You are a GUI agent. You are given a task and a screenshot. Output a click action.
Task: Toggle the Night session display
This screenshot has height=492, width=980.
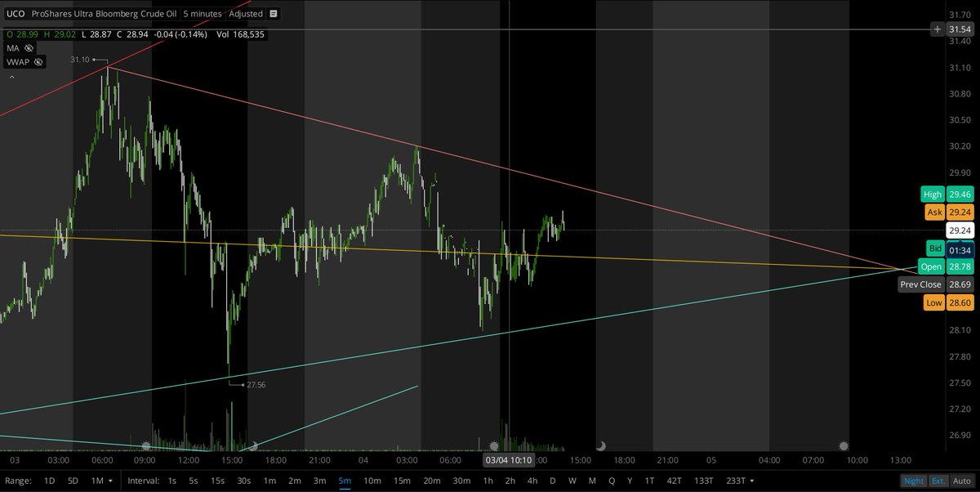[915, 481]
